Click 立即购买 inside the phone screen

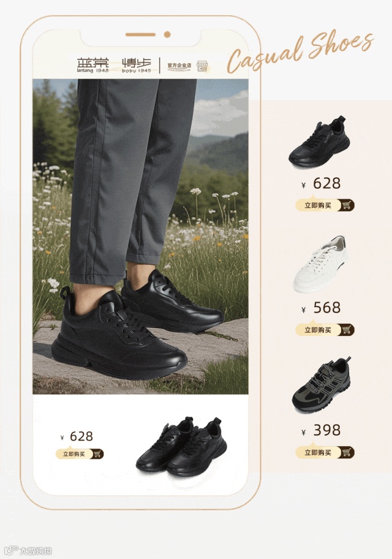[x=73, y=454]
